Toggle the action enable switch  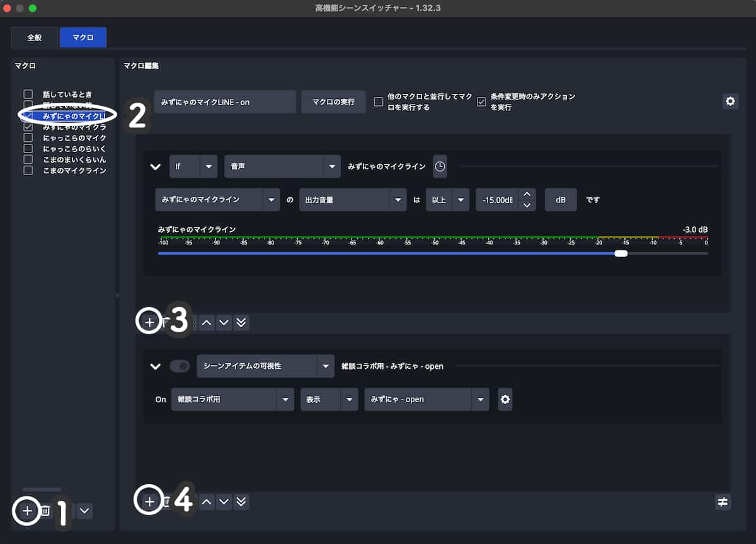[x=180, y=366]
